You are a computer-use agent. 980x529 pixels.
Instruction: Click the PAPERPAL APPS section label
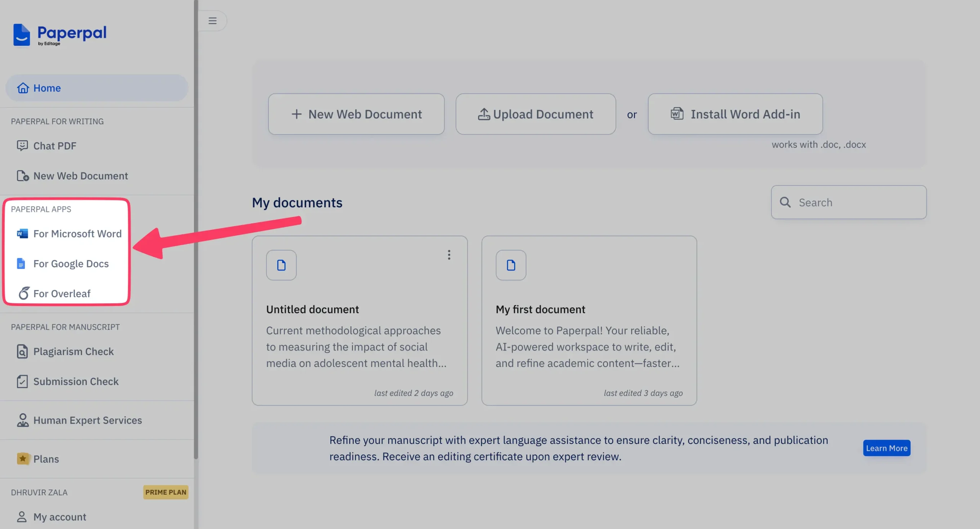(x=41, y=209)
